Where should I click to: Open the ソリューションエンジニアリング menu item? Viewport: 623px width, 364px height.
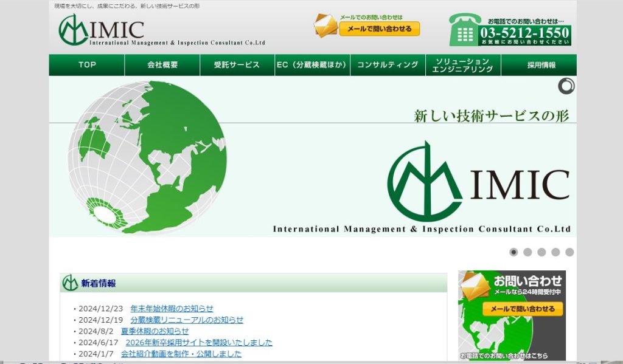[463, 64]
